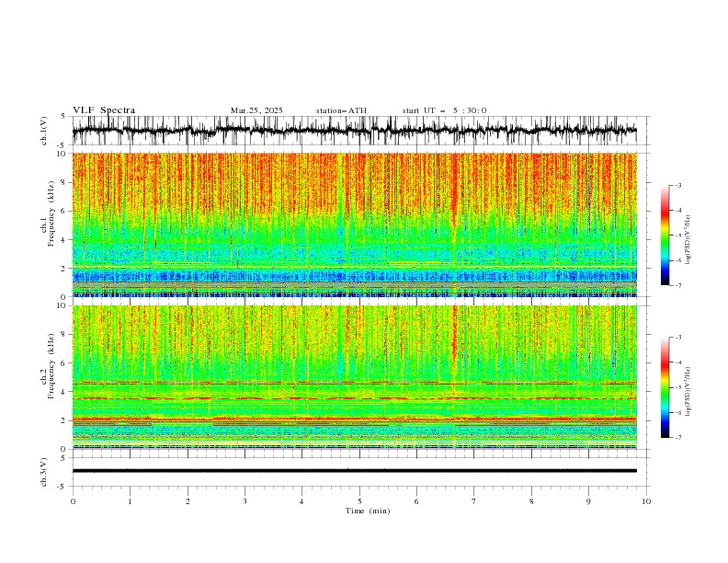Click the ch.3(V) axis label
Viewport: 728px width, 563px height.
43,472
